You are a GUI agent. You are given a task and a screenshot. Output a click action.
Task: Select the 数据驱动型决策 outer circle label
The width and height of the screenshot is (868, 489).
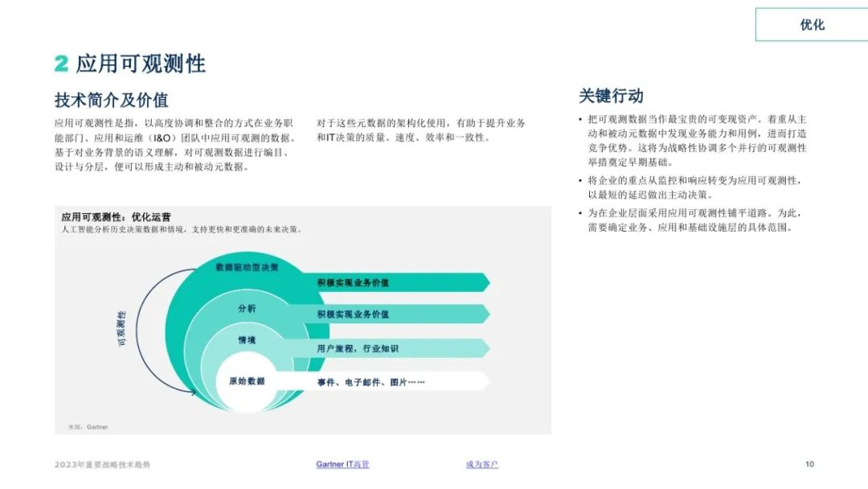click(x=248, y=268)
